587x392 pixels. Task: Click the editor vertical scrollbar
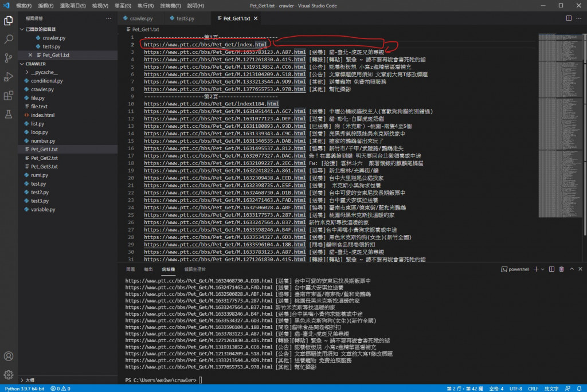point(585,135)
